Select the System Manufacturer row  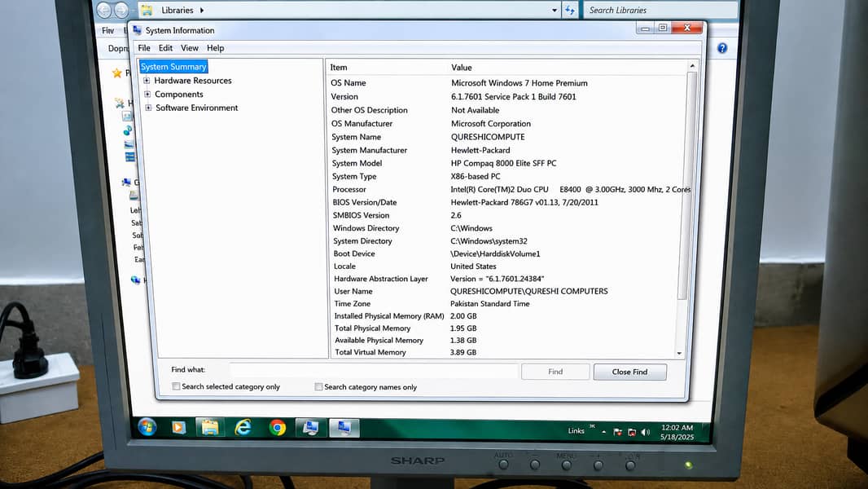click(507, 150)
